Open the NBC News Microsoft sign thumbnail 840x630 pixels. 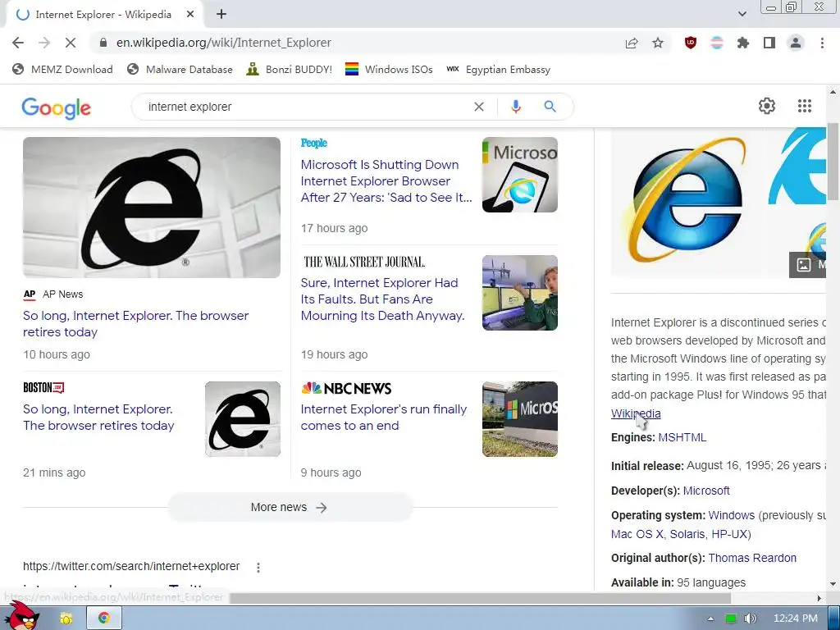519,419
